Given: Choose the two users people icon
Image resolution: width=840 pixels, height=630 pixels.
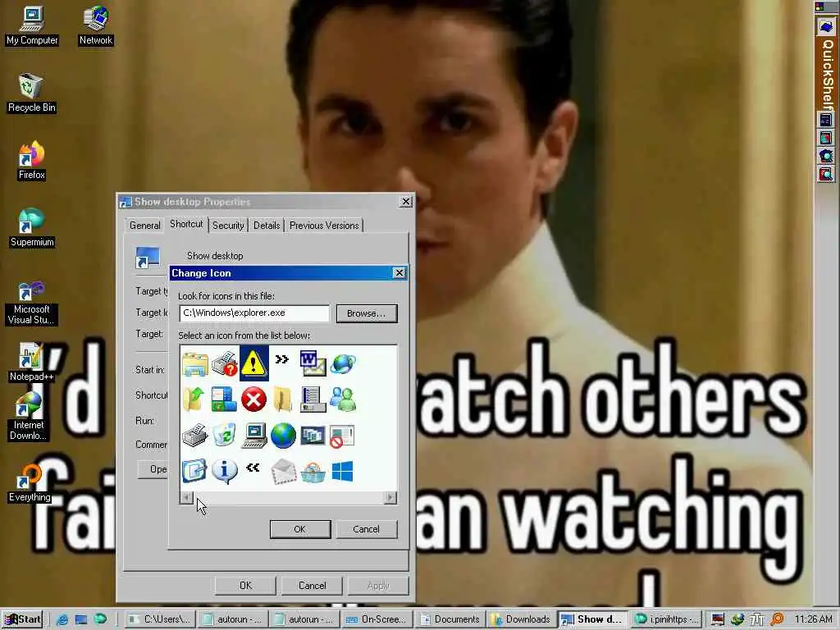Looking at the screenshot, I should coord(343,399).
